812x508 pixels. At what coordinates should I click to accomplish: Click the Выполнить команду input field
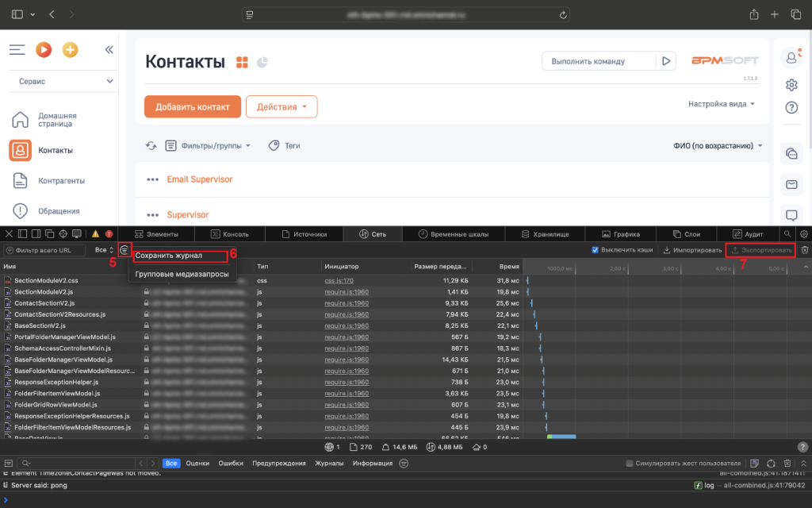click(599, 61)
